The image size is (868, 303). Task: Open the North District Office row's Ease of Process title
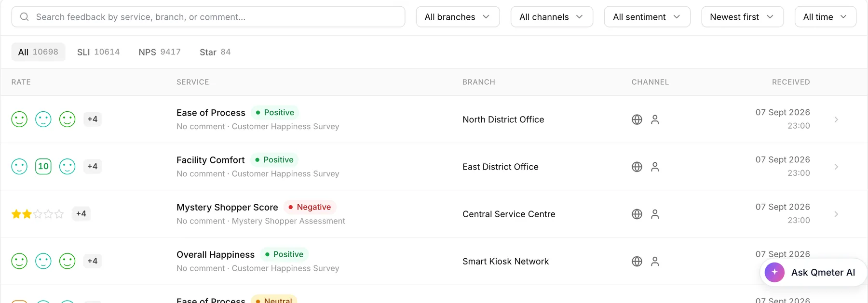(x=211, y=113)
